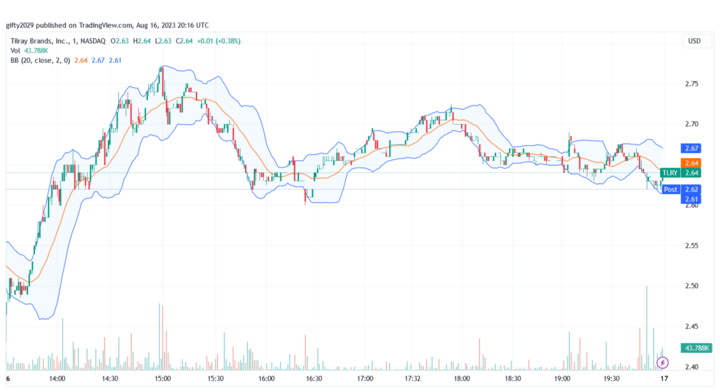Click the green TLRY 2.64 price label
Screen dimensions: 720x392
click(681, 173)
